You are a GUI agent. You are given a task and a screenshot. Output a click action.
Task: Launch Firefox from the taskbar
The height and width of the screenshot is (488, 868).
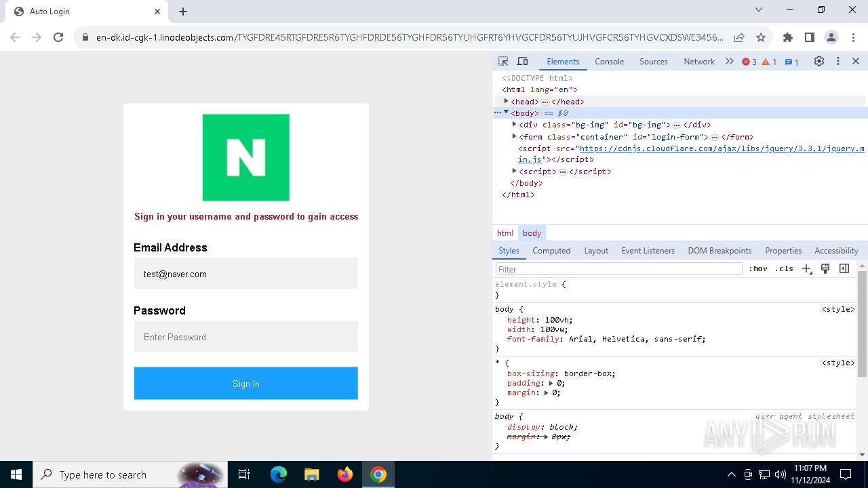[345, 474]
